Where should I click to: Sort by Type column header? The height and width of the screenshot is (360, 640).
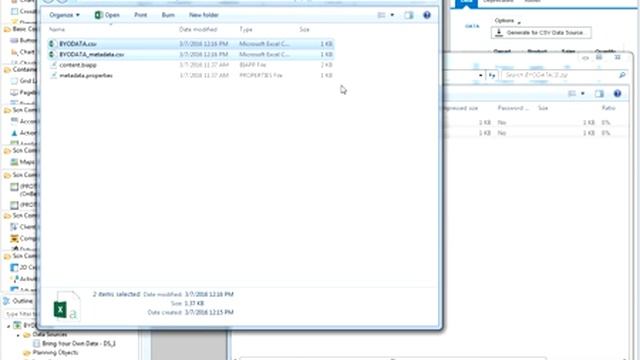246,29
